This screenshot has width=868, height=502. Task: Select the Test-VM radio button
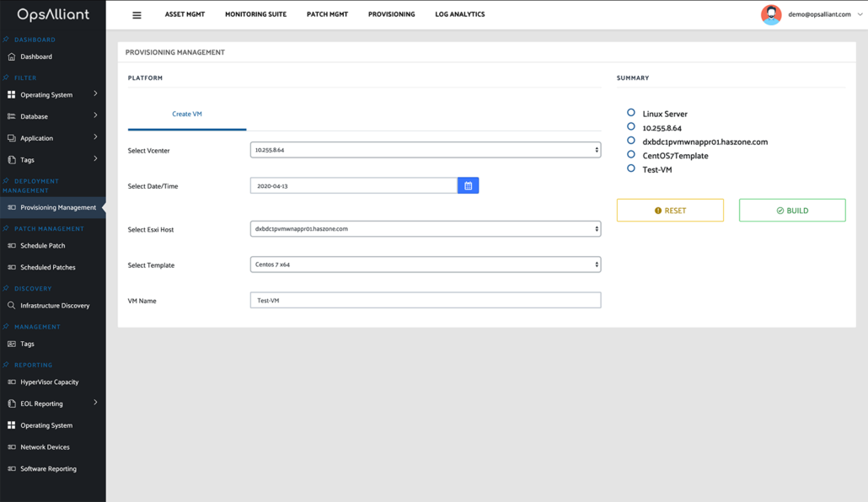click(630, 168)
